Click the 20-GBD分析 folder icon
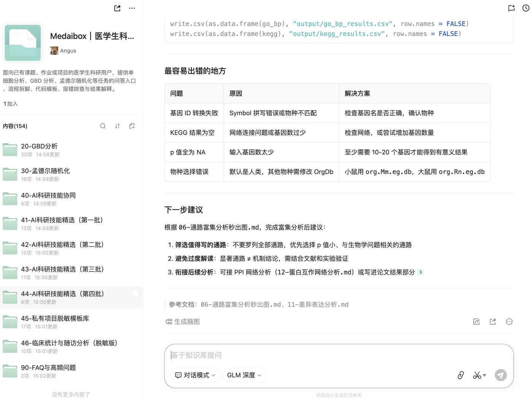 coord(10,150)
